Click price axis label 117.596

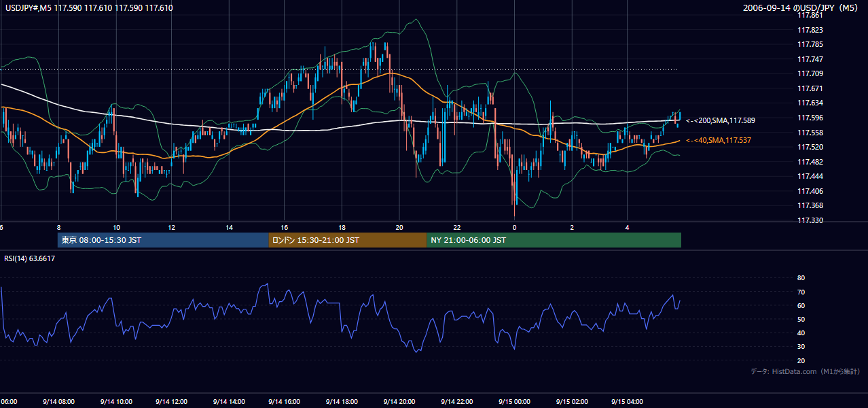click(x=810, y=118)
